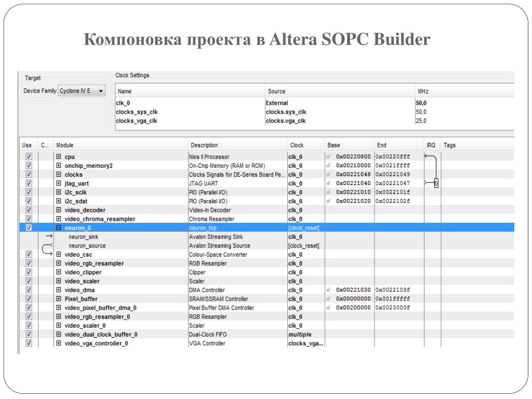Select the video_rgb_resampler_0 module
532x399 pixels.
tap(97, 316)
